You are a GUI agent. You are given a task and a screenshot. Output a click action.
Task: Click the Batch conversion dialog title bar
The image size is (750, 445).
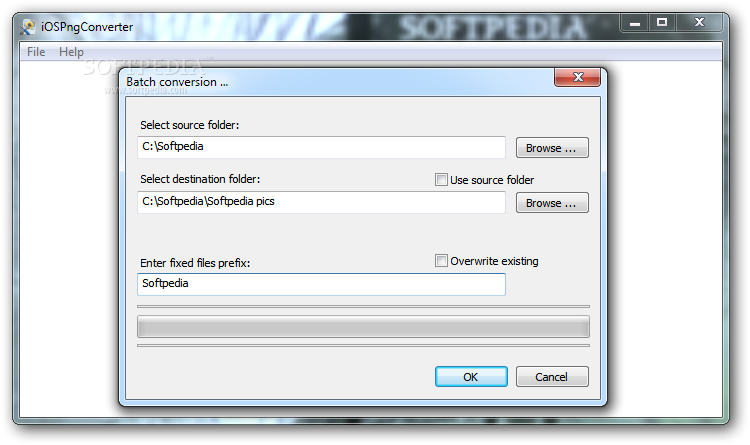coord(337,82)
